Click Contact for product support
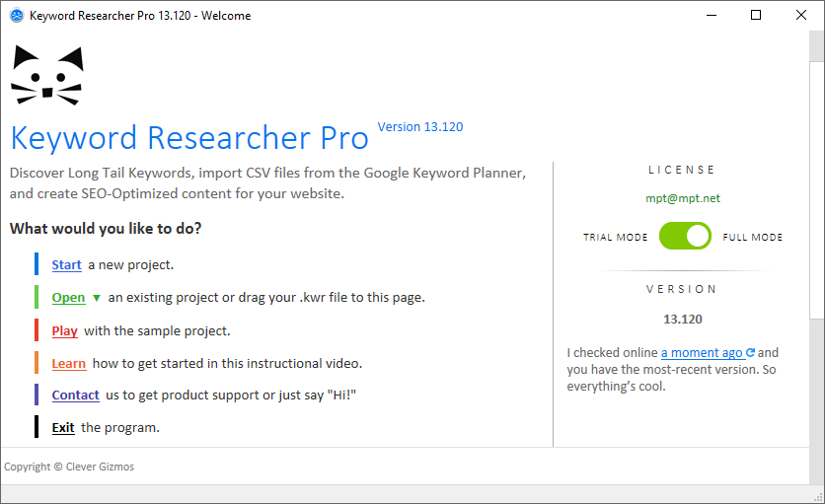 coord(75,396)
